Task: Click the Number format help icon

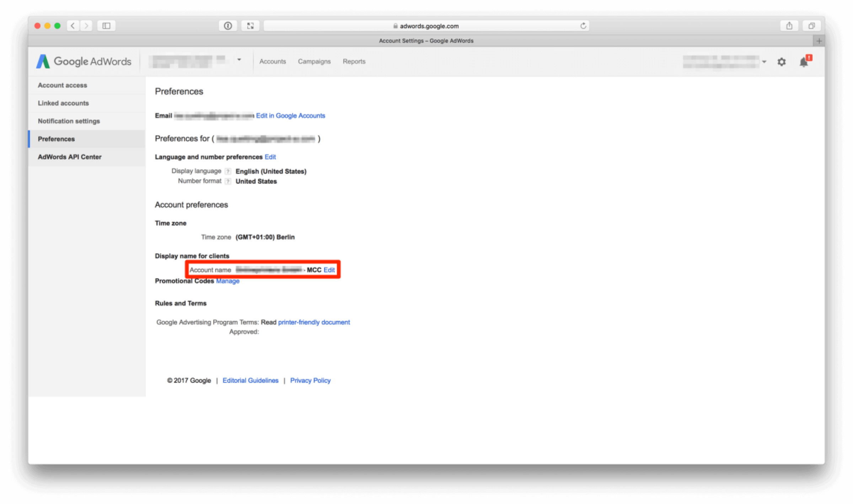Action: pyautogui.click(x=228, y=181)
